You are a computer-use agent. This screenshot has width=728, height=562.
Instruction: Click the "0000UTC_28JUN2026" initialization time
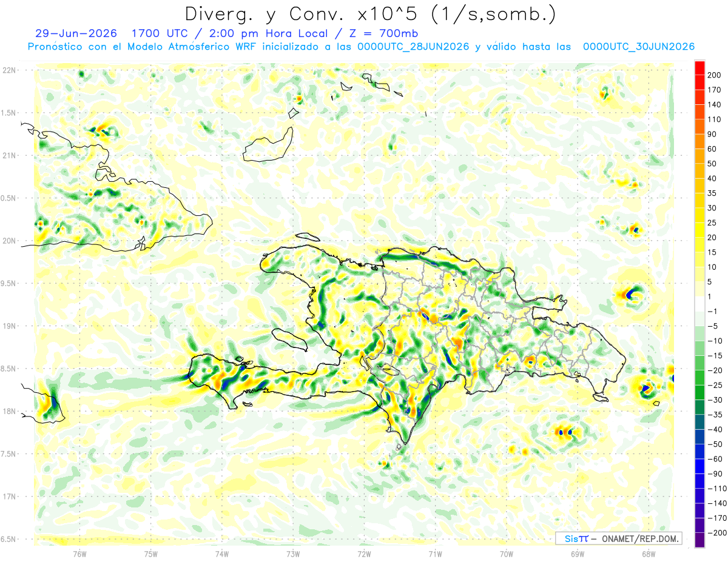click(413, 47)
